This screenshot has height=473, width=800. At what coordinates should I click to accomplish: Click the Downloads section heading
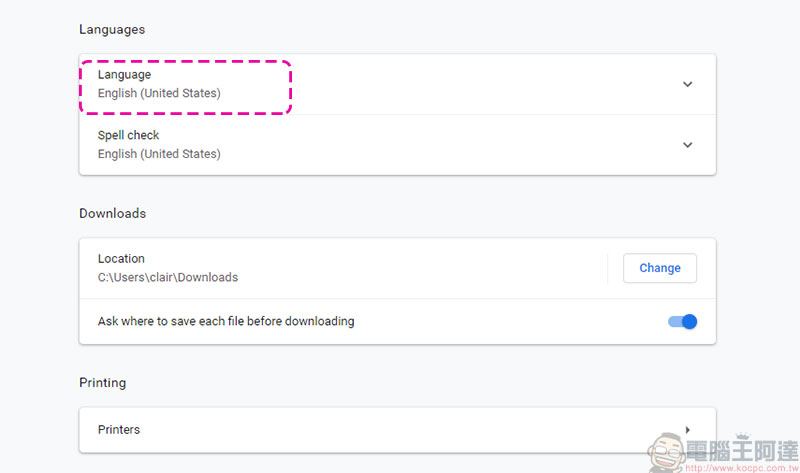[113, 213]
